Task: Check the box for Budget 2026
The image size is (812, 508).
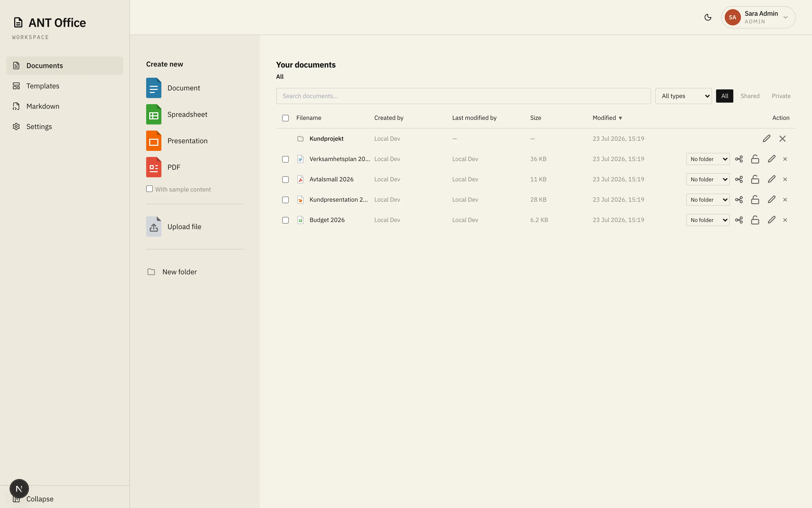Action: click(x=285, y=220)
